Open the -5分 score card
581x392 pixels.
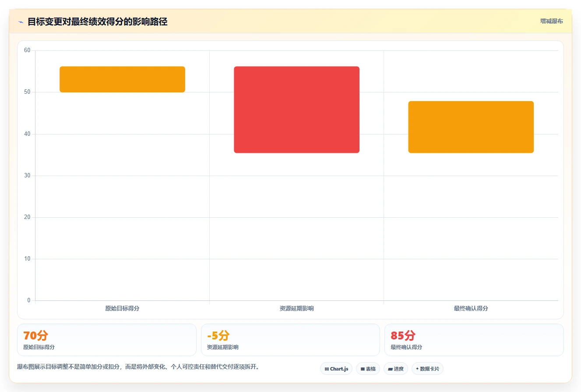pyautogui.click(x=290, y=340)
